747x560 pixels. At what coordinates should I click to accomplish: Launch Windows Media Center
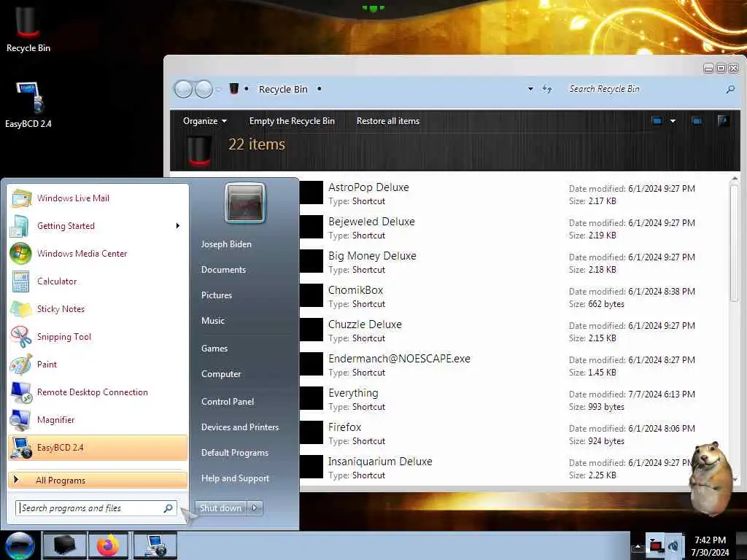tap(98, 253)
